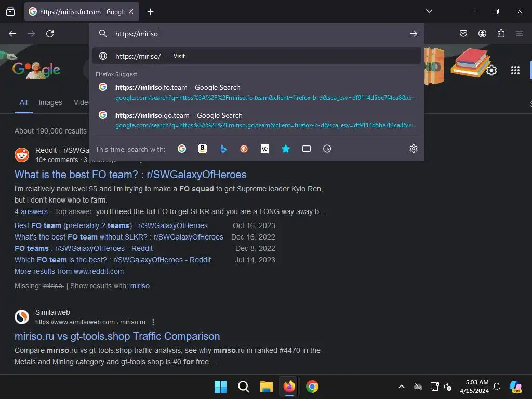
Task: Search this time with DuckDuckGo
Action: tap(244, 149)
